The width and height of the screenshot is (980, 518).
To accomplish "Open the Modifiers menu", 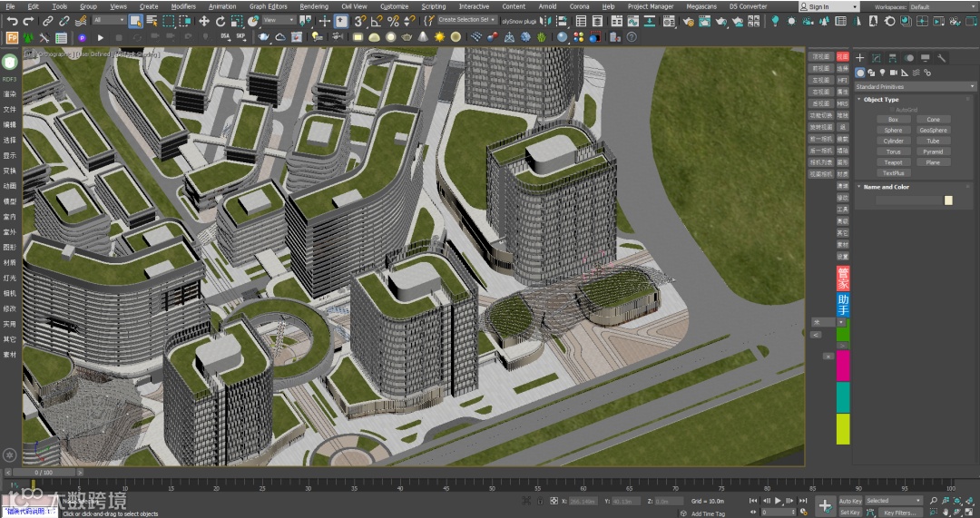I will (x=183, y=6).
